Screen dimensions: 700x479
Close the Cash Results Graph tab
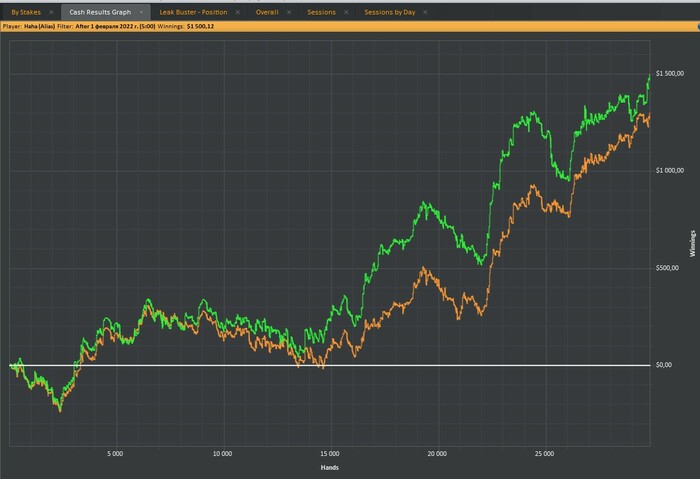click(x=142, y=12)
